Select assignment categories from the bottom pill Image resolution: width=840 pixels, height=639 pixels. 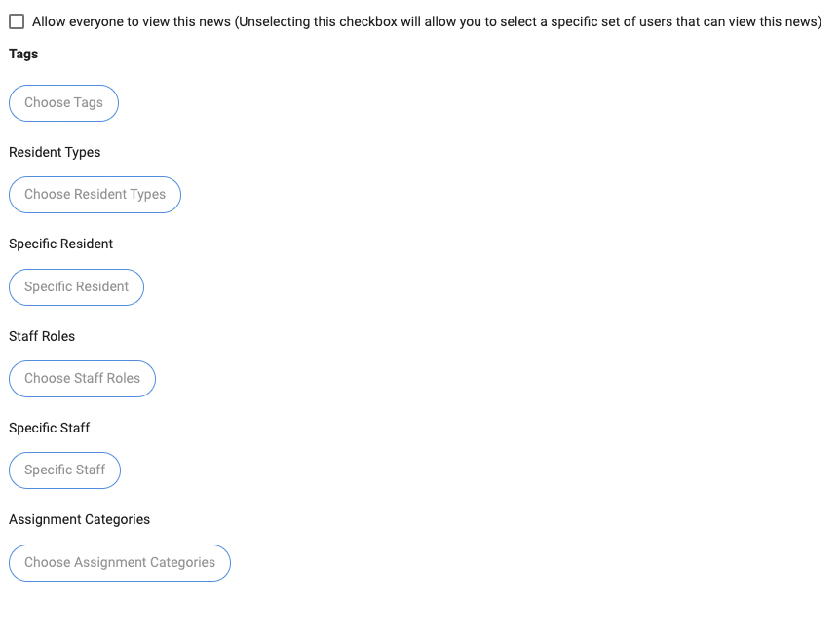[x=119, y=563]
